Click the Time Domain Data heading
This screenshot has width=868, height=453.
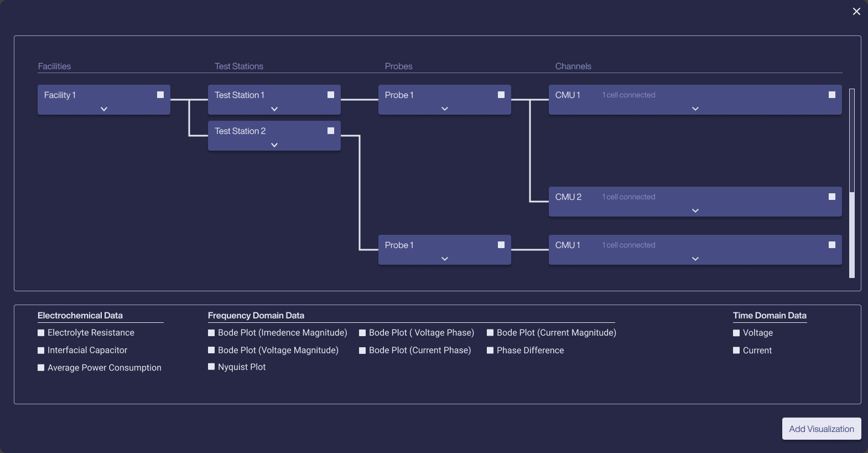tap(770, 315)
